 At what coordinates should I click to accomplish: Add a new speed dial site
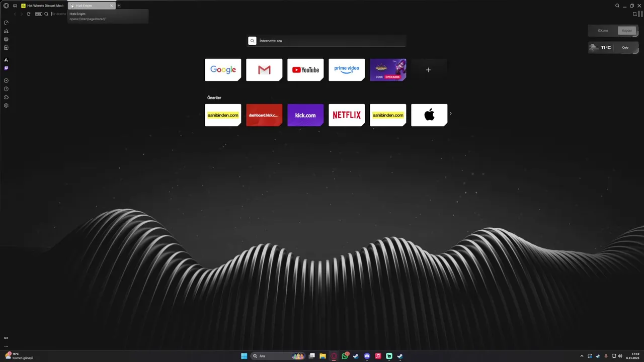pyautogui.click(x=429, y=70)
